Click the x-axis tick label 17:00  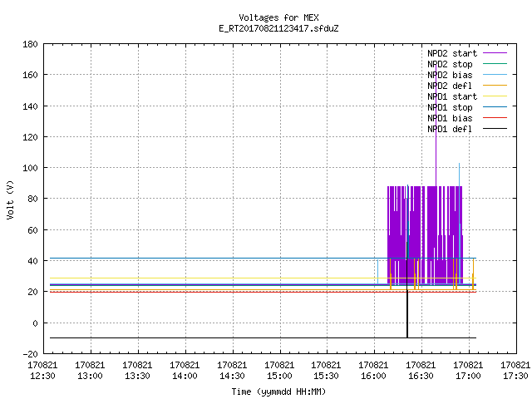(468, 376)
